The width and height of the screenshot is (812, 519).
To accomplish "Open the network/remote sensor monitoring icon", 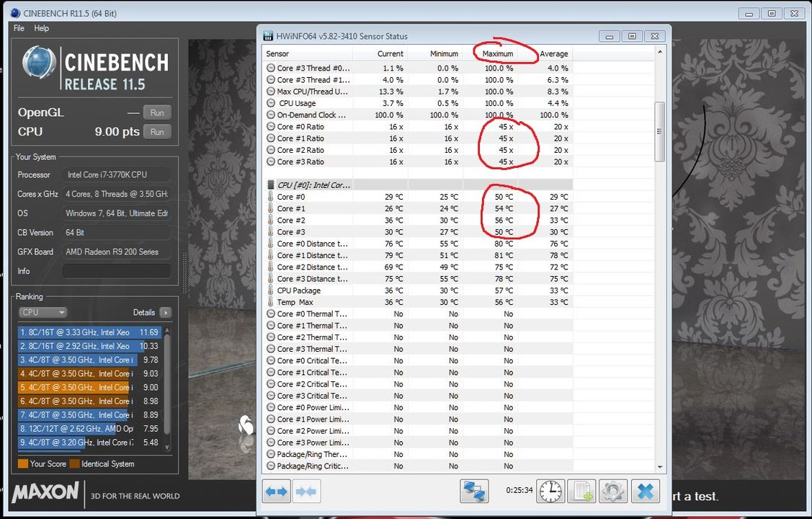I will [474, 491].
